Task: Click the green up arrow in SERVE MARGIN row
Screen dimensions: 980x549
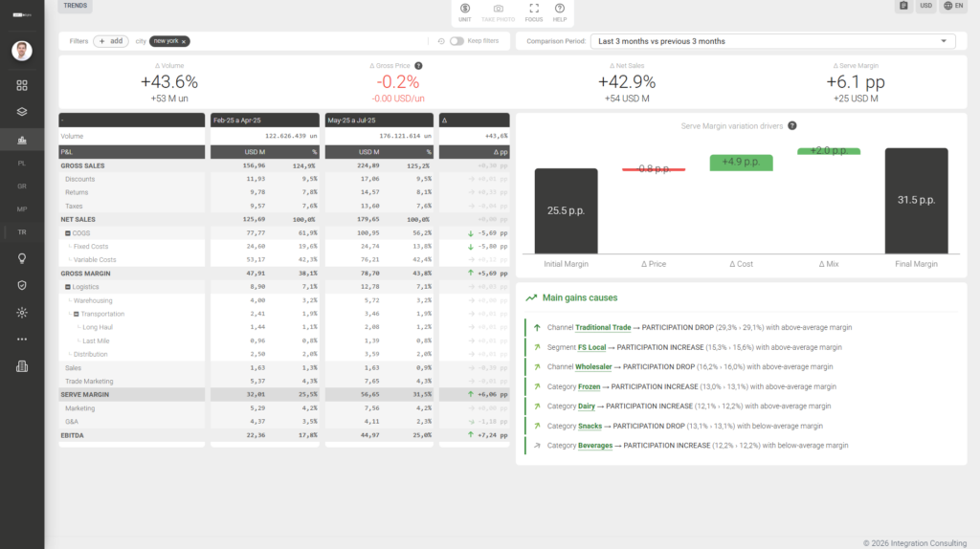Action: click(471, 395)
